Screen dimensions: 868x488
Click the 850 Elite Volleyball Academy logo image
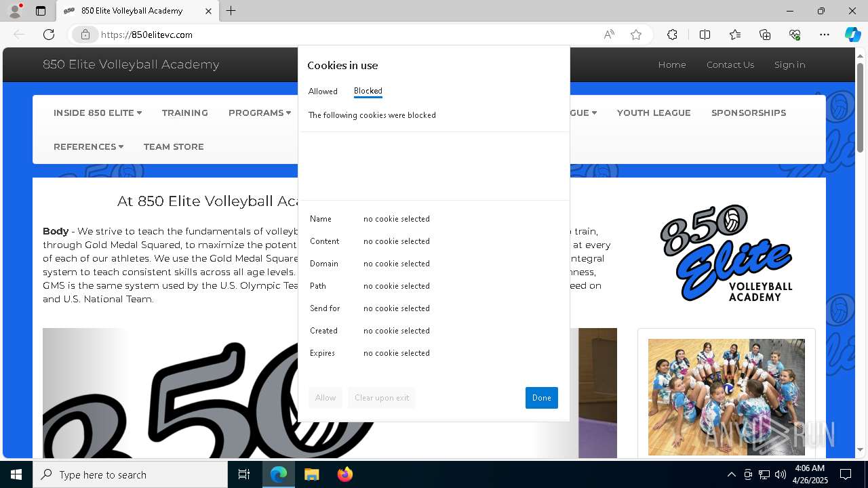(726, 253)
